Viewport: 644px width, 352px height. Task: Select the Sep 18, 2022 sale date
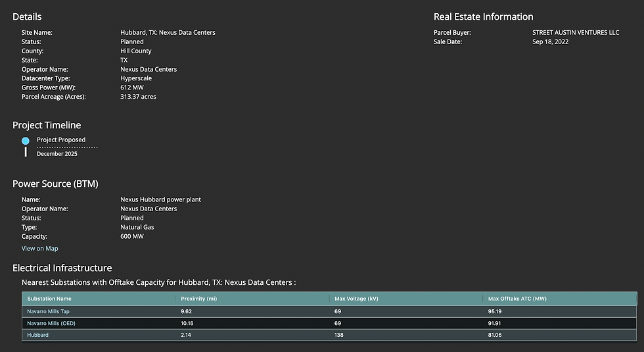point(551,41)
